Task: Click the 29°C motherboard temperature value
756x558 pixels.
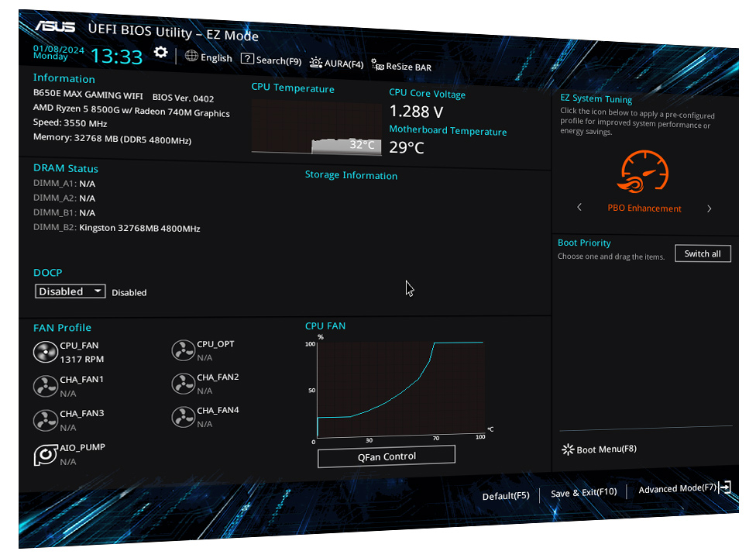Action: tap(407, 146)
